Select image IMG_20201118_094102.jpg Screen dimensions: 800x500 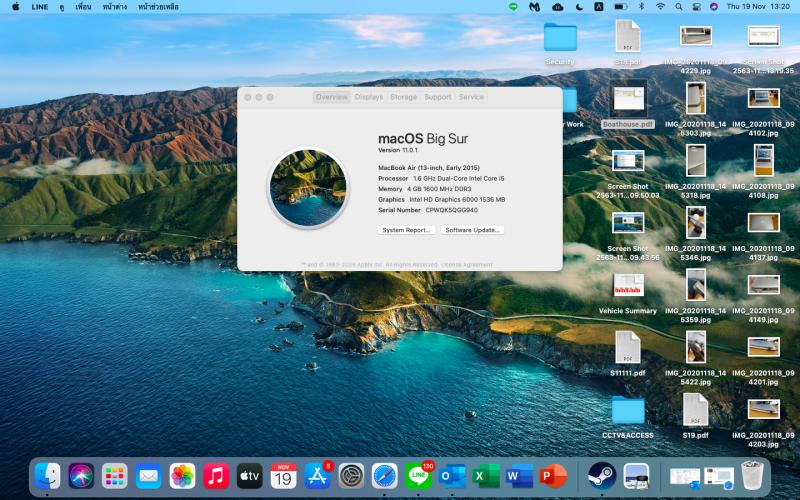point(763,109)
